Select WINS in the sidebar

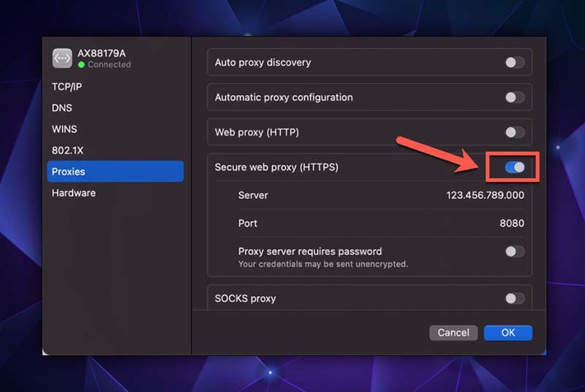tap(64, 129)
